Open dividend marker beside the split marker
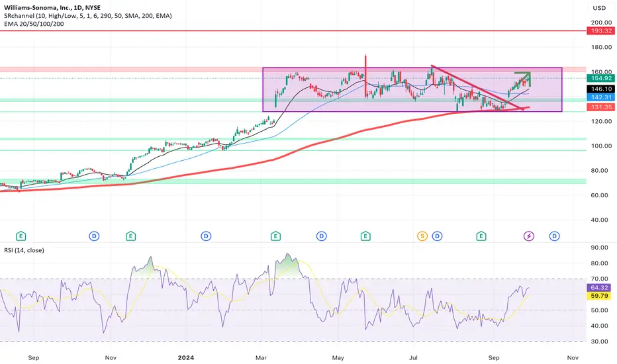617x364 pixels. (x=437, y=236)
